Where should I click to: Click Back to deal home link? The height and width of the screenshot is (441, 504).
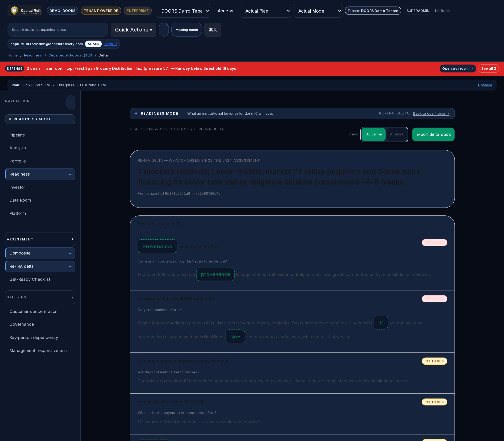point(431,113)
